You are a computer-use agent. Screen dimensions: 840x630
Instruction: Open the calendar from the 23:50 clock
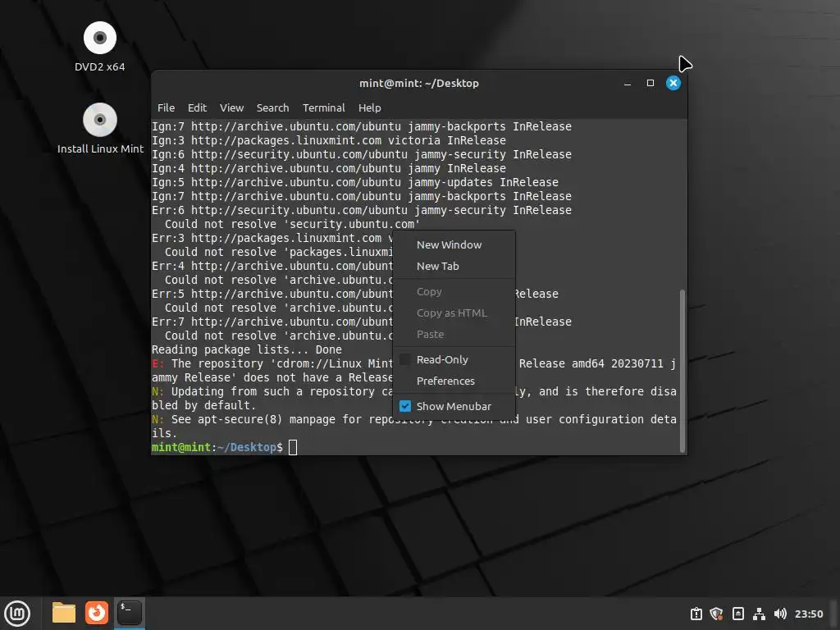(808, 614)
